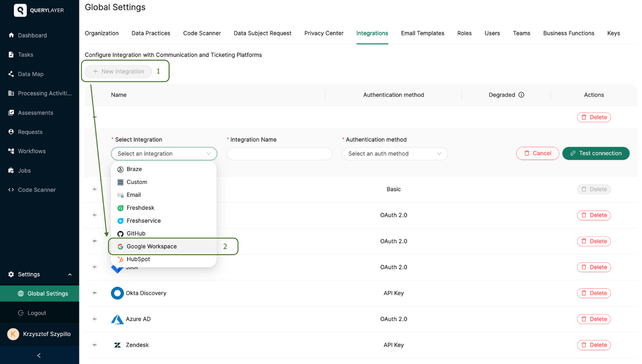Image resolution: width=642 pixels, height=364 pixels.
Task: Click the Logout icon
Action: tap(21, 313)
